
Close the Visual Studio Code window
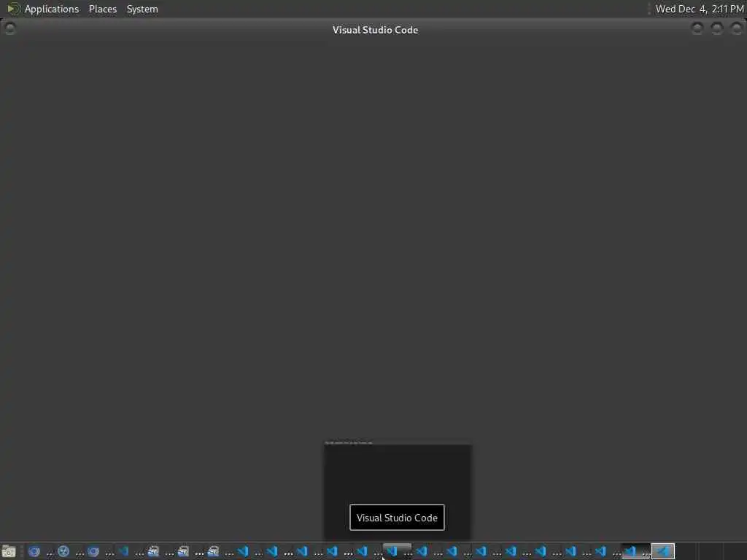click(737, 29)
